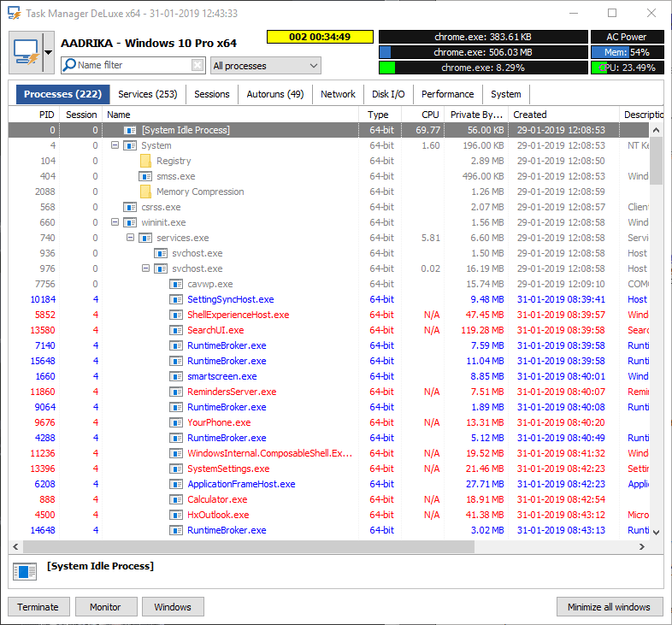Click the large process icon in details pane
The width and height of the screenshot is (672, 625).
(x=25, y=572)
